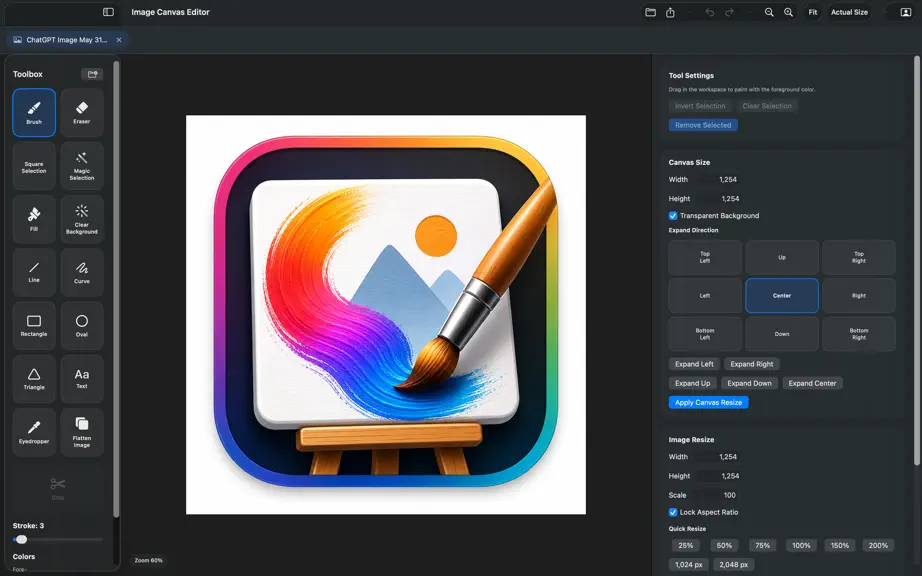
Task: Choose the Oval shape tool
Action: 82,326
